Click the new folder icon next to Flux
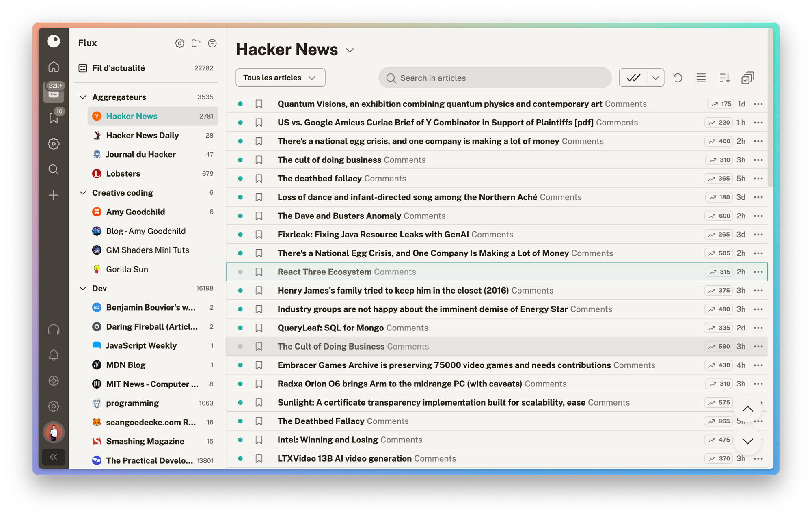Image resolution: width=812 pixels, height=518 pixels. 196,43
